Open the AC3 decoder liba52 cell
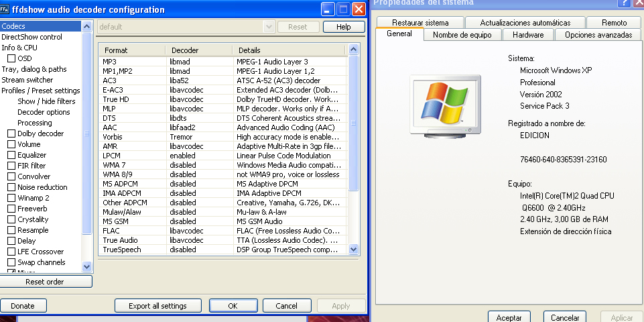Viewport: 644px width, 322px height. (200, 80)
